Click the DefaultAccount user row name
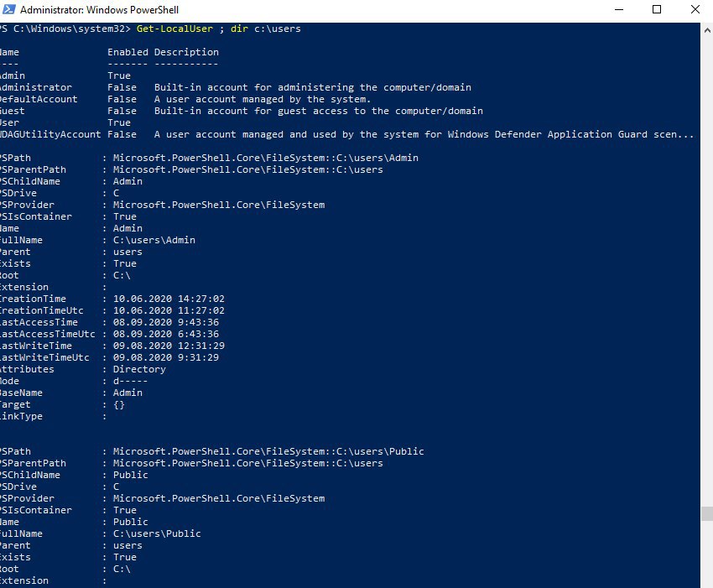This screenshot has width=713, height=588. pyautogui.click(x=39, y=99)
